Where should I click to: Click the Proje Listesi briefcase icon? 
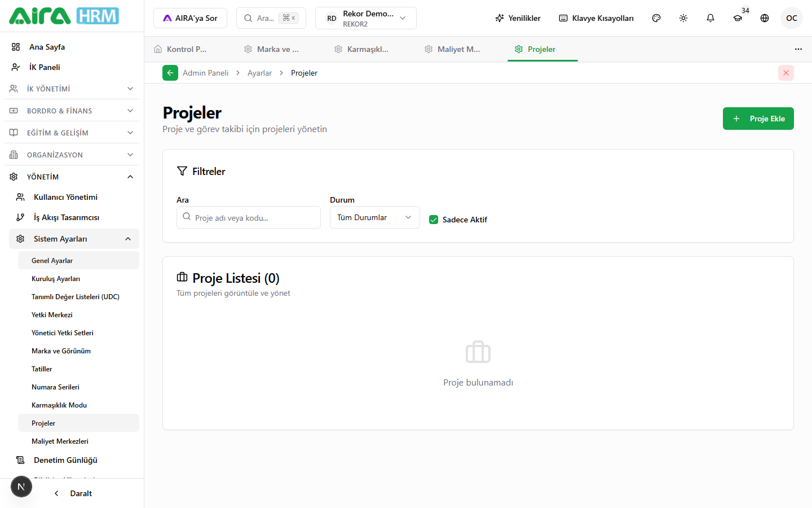(x=182, y=277)
